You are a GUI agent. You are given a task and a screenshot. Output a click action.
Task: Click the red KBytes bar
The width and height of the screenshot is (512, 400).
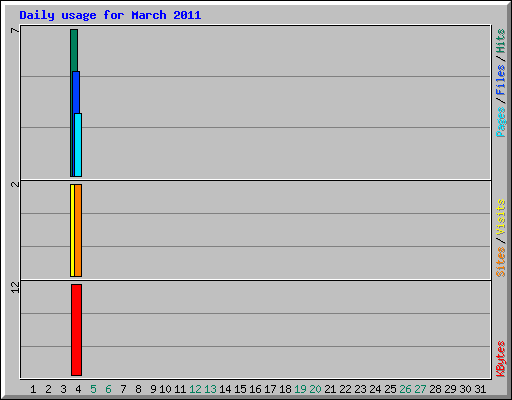[76, 330]
